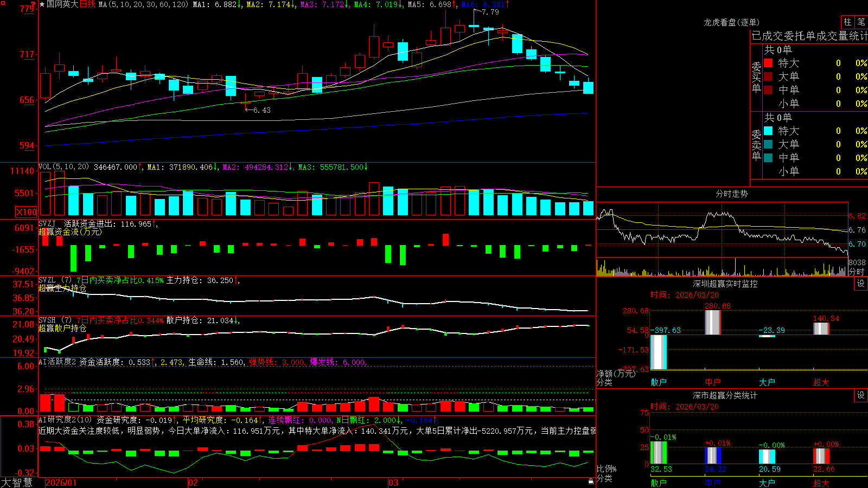Screen dimensions: 868x488
Task: Click the 深圳超赢实时监控 panel title
Action: [725, 284]
